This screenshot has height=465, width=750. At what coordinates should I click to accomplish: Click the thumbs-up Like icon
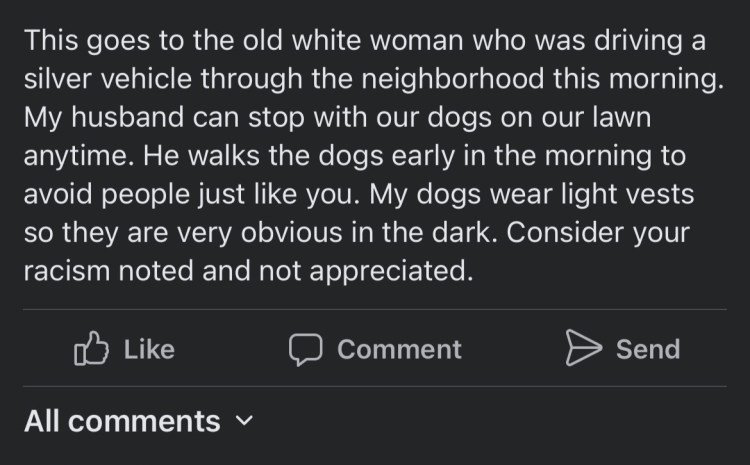(x=91, y=348)
